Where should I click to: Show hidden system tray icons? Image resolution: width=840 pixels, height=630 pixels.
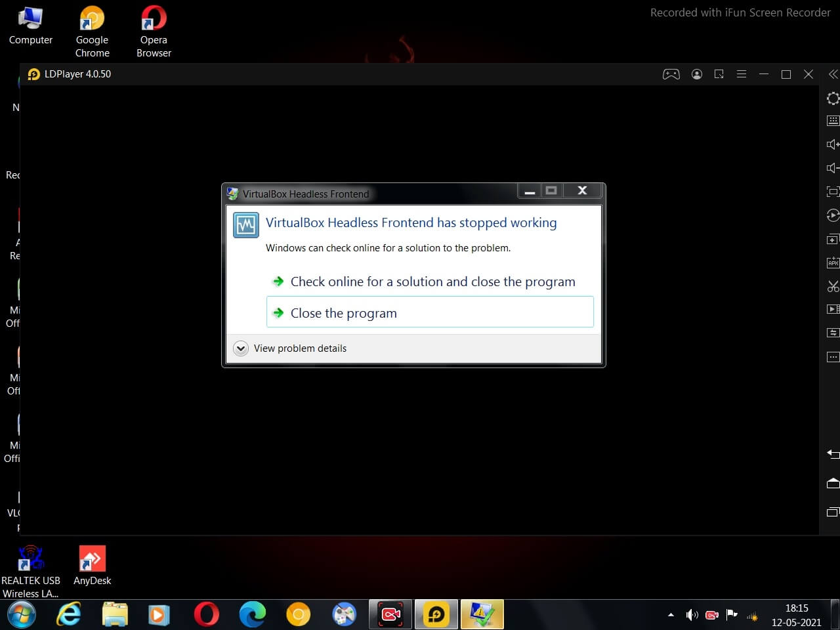click(671, 615)
